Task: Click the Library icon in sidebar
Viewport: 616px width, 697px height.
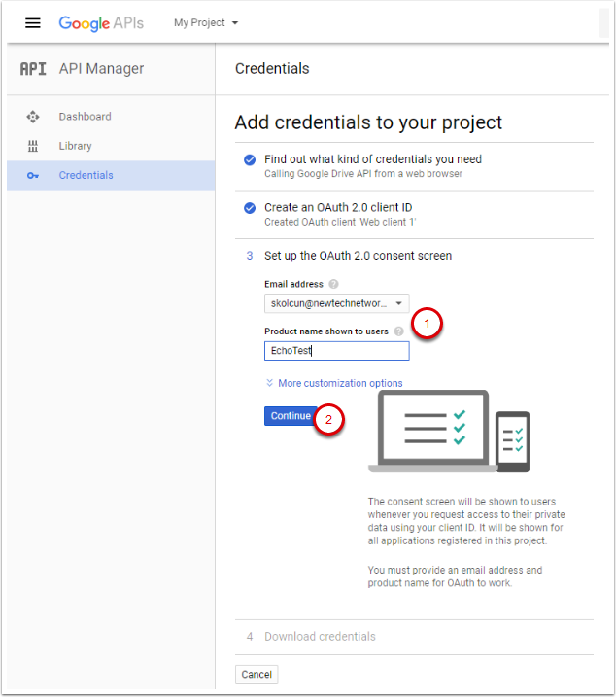Action: click(x=32, y=146)
